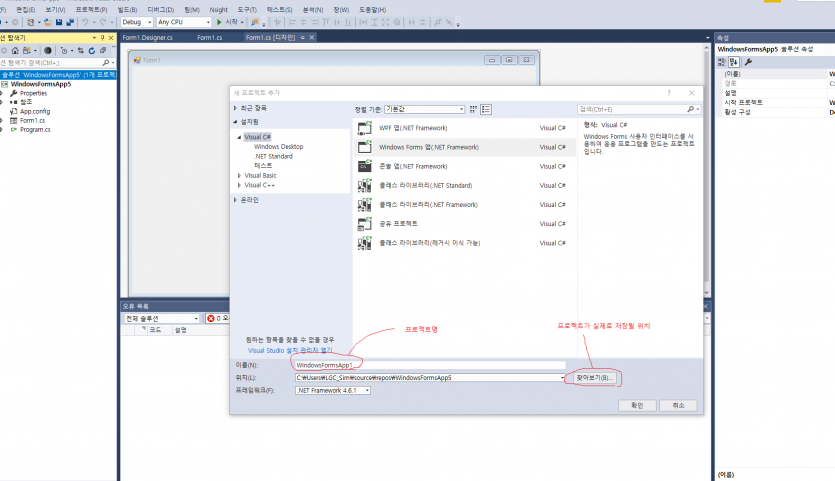
Task: Switch to the Form1.cs code tab
Action: 209,38
